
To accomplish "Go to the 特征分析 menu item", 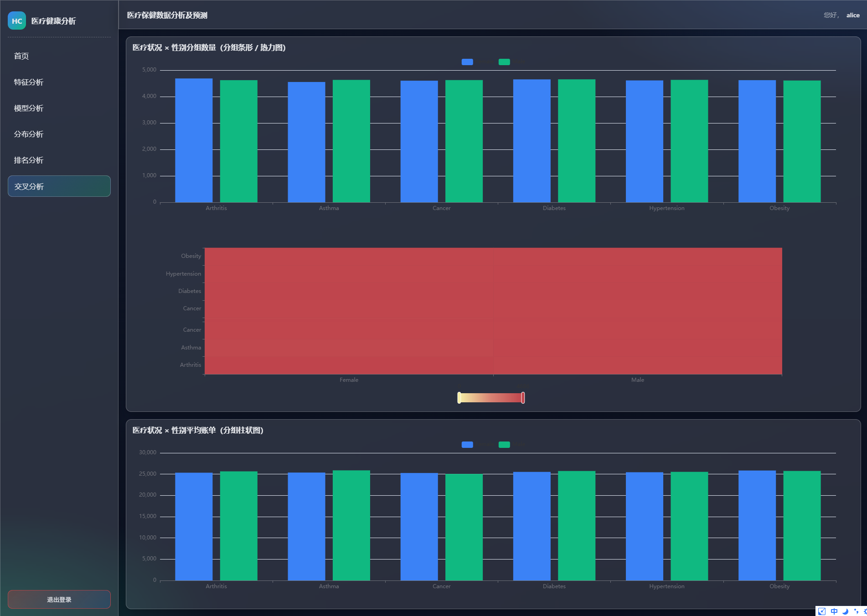I will click(29, 82).
